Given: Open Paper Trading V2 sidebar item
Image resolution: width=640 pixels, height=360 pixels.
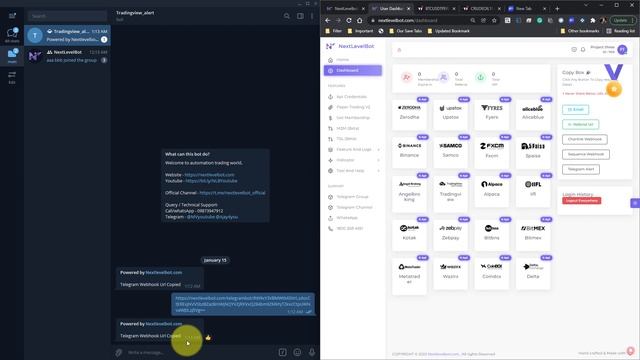Looking at the screenshot, I should pos(353,107).
